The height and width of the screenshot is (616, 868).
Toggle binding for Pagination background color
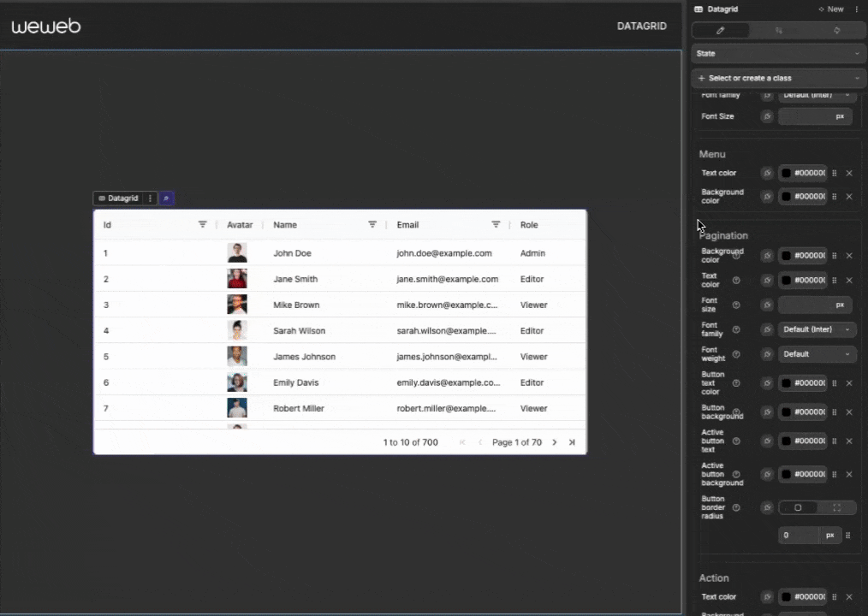[767, 255]
